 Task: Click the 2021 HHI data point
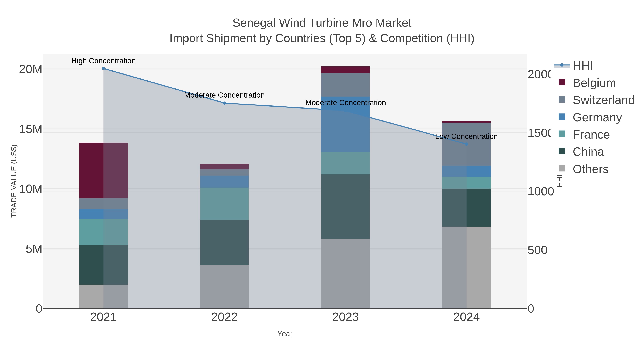point(104,68)
